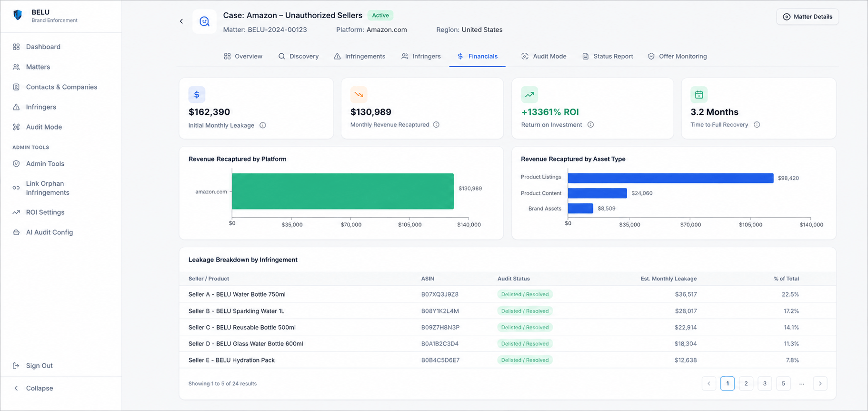
Task: Click the green upward trend ROI icon
Action: (529, 95)
